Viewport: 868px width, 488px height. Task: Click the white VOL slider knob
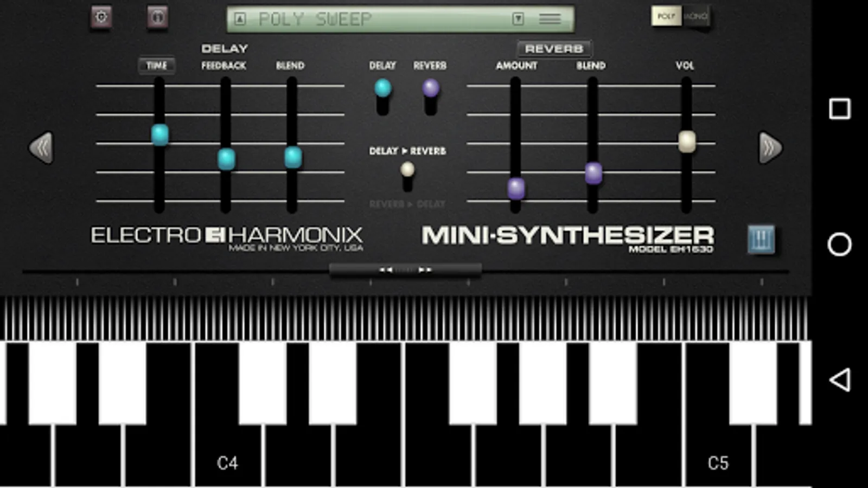[x=687, y=142]
